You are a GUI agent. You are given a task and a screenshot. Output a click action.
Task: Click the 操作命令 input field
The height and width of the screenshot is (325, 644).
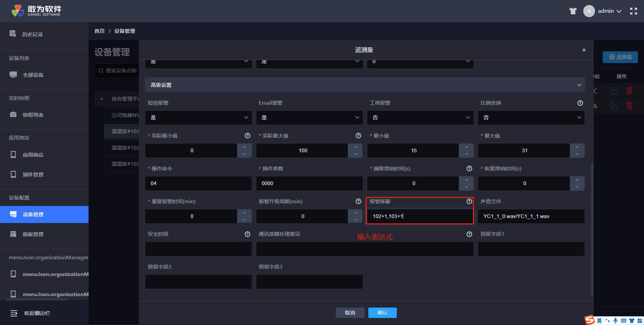coord(199,183)
